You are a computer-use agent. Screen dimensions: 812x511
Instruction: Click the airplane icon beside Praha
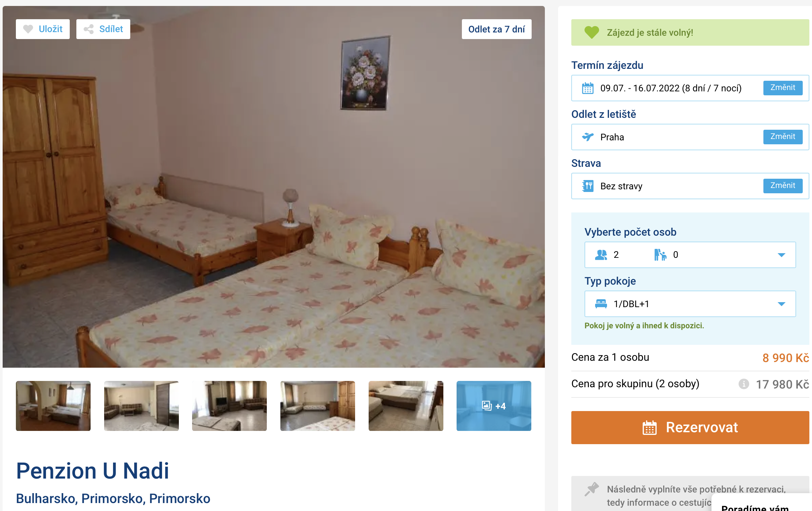588,137
